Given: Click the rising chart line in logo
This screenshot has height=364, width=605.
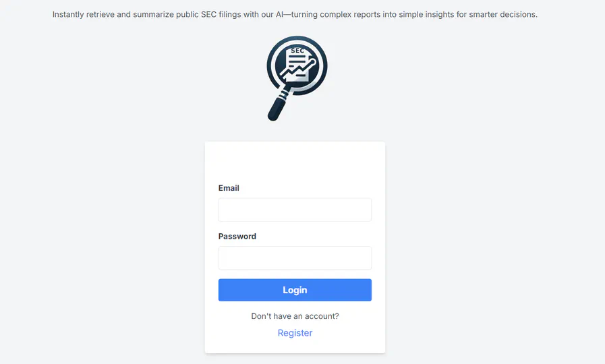Looking at the screenshot, I should pyautogui.click(x=299, y=69).
